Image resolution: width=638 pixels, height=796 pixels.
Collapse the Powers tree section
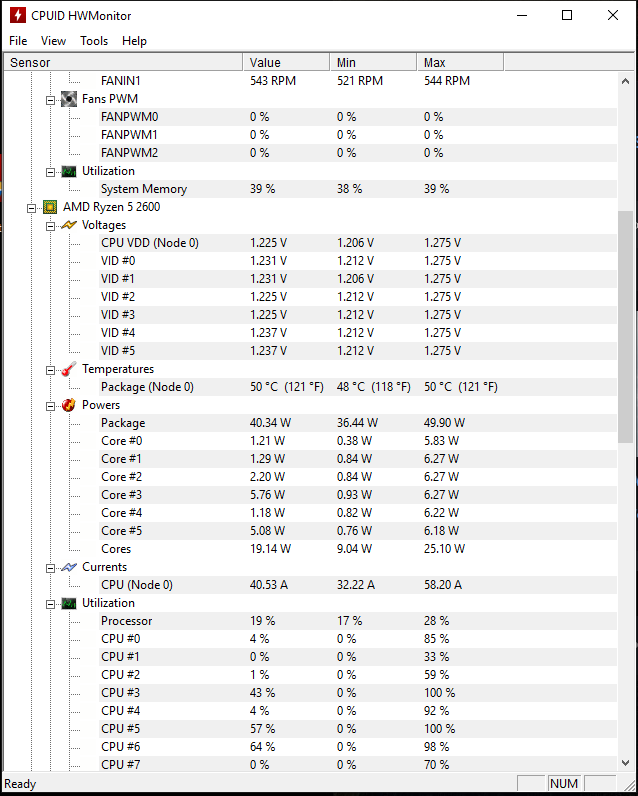(x=51, y=405)
